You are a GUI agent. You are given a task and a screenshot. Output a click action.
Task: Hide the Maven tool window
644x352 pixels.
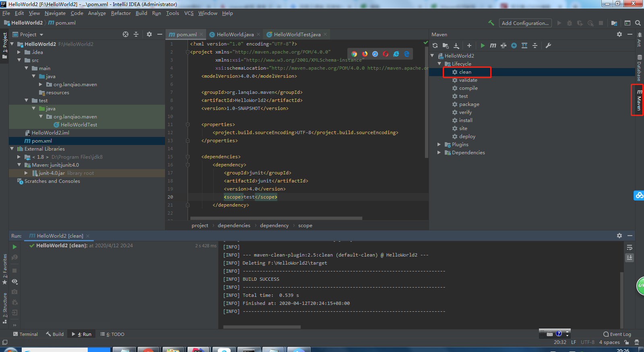pyautogui.click(x=630, y=34)
